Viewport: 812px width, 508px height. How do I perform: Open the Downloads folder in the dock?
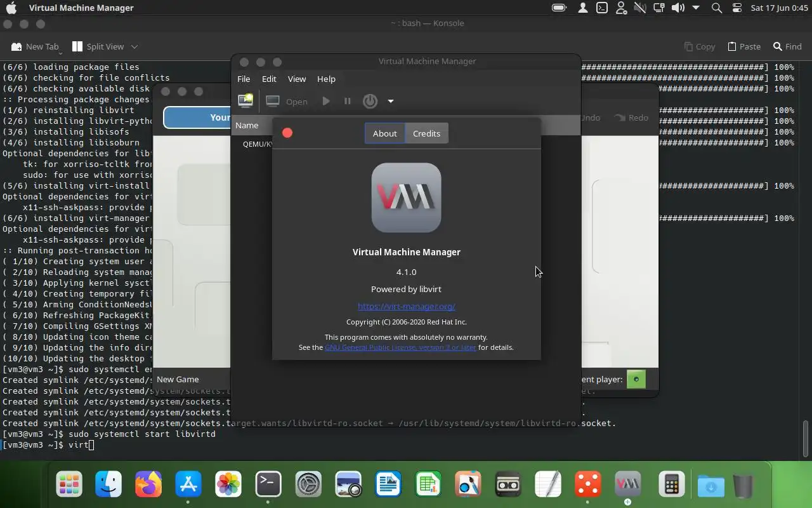click(x=711, y=486)
